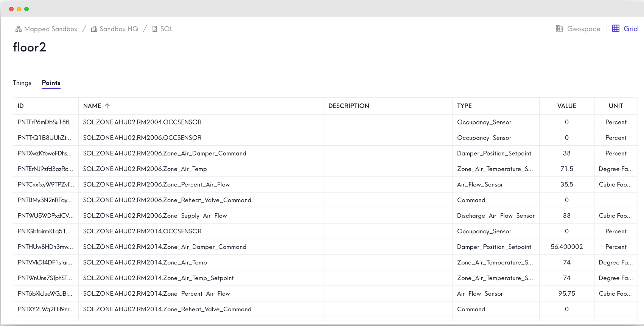Click the value cell 56.400002
This screenshot has height=326, width=644.
pyautogui.click(x=567, y=247)
